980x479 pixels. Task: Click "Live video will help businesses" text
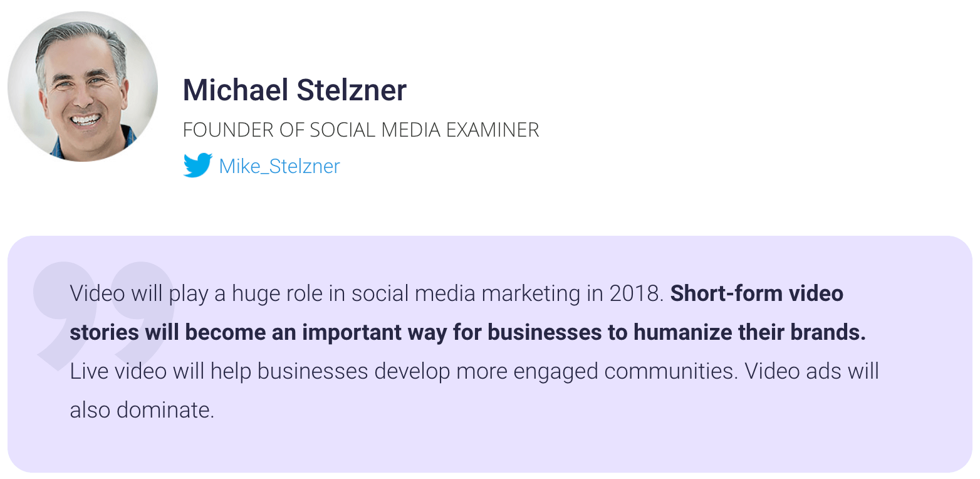pyautogui.click(x=219, y=372)
